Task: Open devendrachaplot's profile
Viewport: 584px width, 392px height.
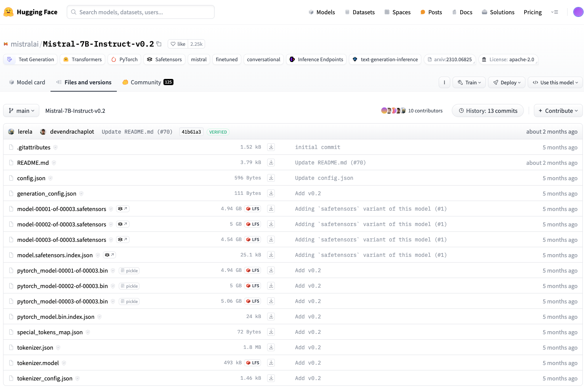Action: coord(72,132)
